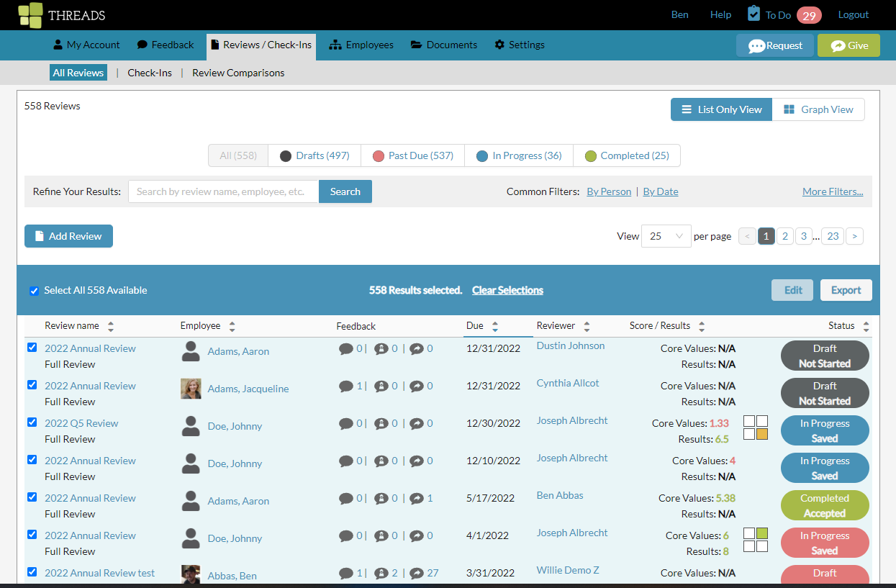
Task: Sort by Status column arrows
Action: (x=866, y=327)
